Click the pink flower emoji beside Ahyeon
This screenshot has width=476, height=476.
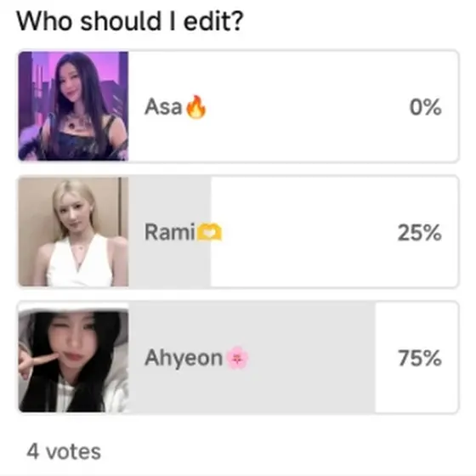[238, 358]
